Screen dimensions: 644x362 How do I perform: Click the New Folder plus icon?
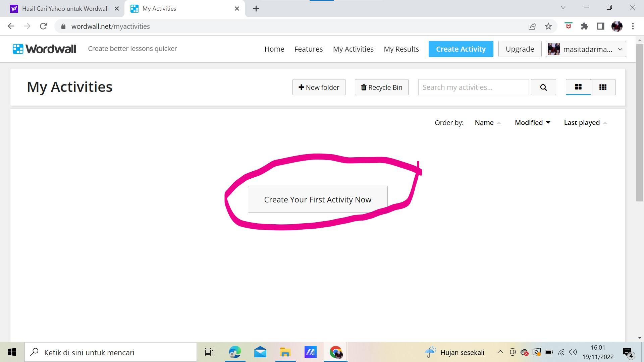click(301, 87)
